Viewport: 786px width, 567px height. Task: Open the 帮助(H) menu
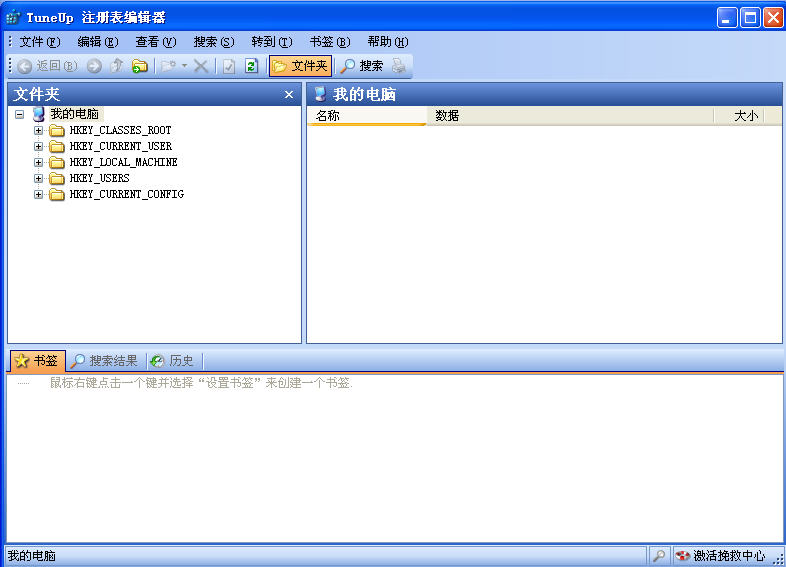[x=388, y=42]
